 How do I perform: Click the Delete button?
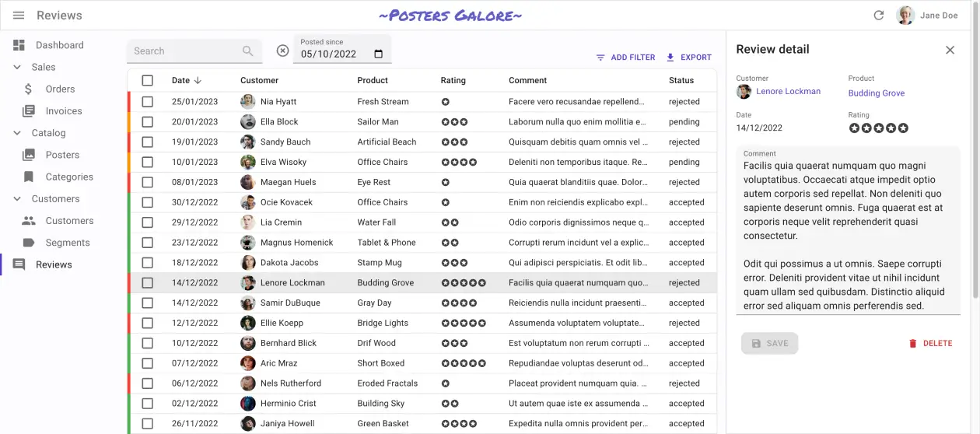click(x=930, y=343)
